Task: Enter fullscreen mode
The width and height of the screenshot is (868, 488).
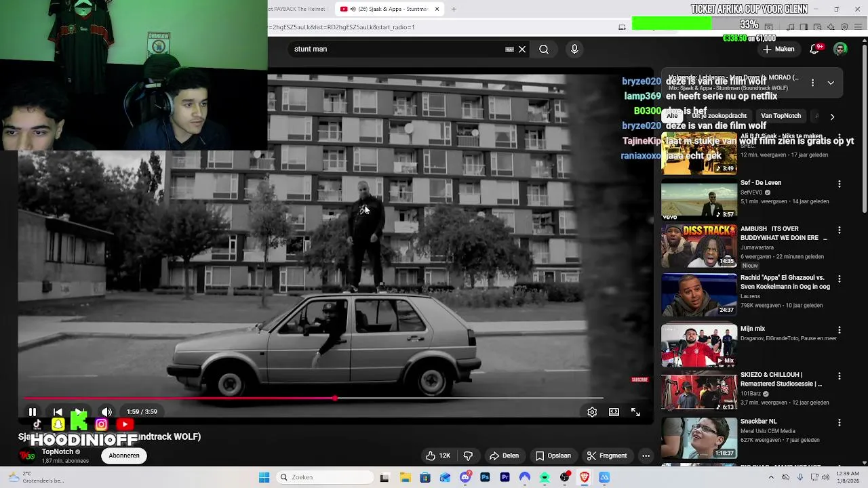Action: [635, 412]
